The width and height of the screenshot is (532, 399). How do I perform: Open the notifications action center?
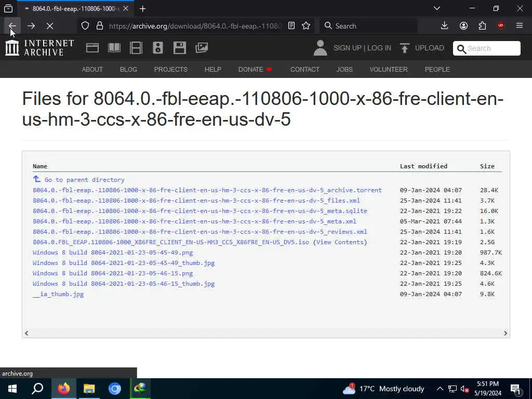[x=516, y=389]
